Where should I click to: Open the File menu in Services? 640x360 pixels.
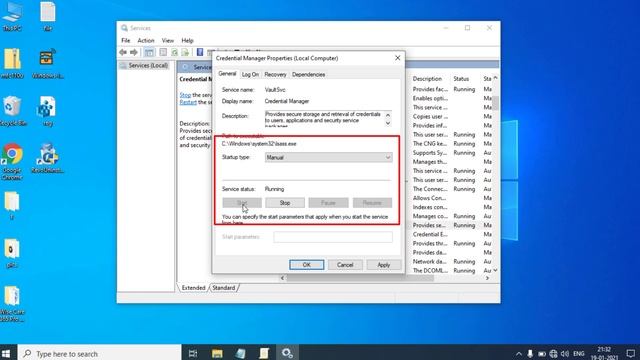point(126,40)
